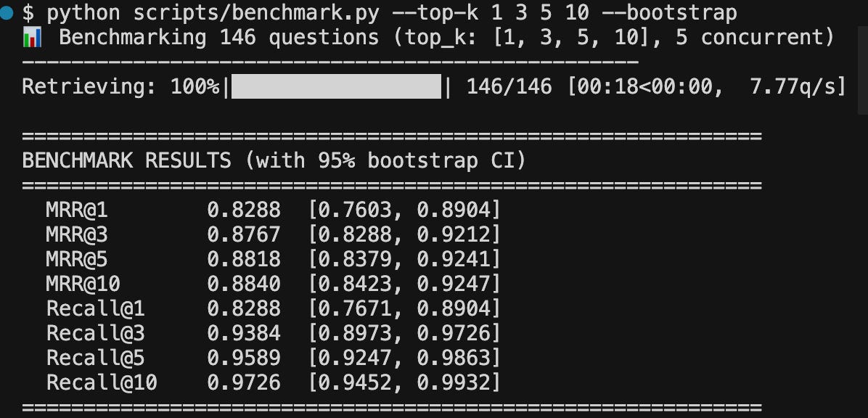Click the "MRR@1" metric label
The image size is (868, 418).
[x=78, y=210]
